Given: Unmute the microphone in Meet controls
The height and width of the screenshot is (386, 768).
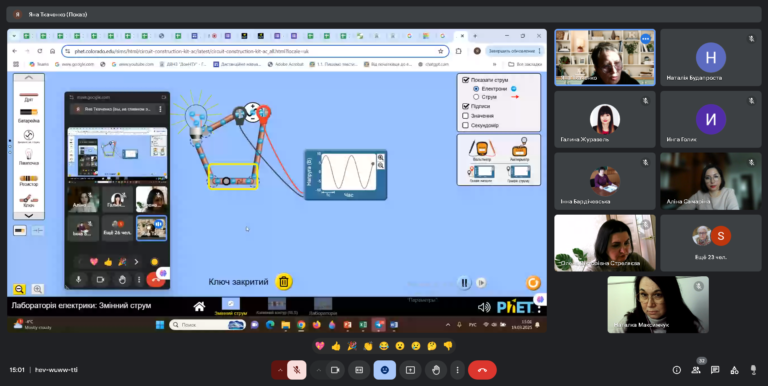Looking at the screenshot, I should coord(297,370).
